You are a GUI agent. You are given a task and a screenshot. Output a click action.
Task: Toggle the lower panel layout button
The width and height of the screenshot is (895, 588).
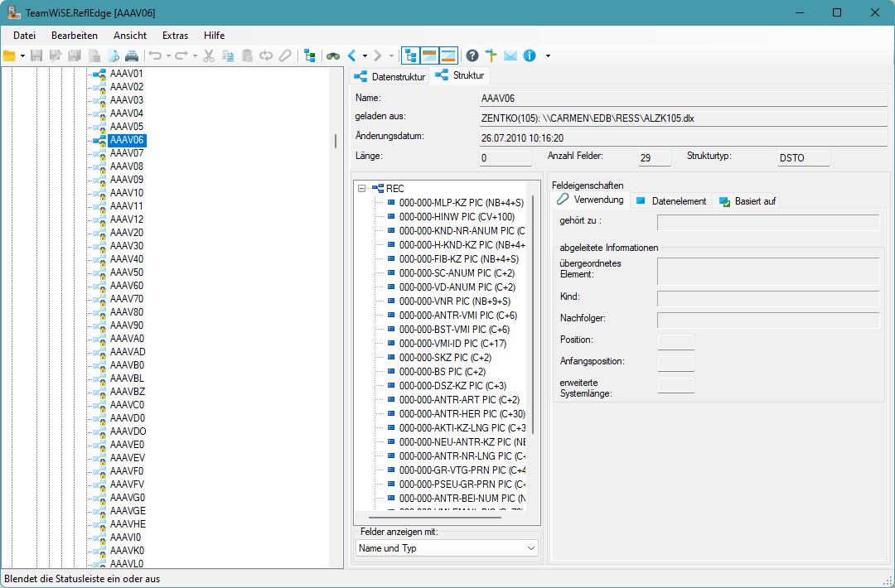[448, 55]
